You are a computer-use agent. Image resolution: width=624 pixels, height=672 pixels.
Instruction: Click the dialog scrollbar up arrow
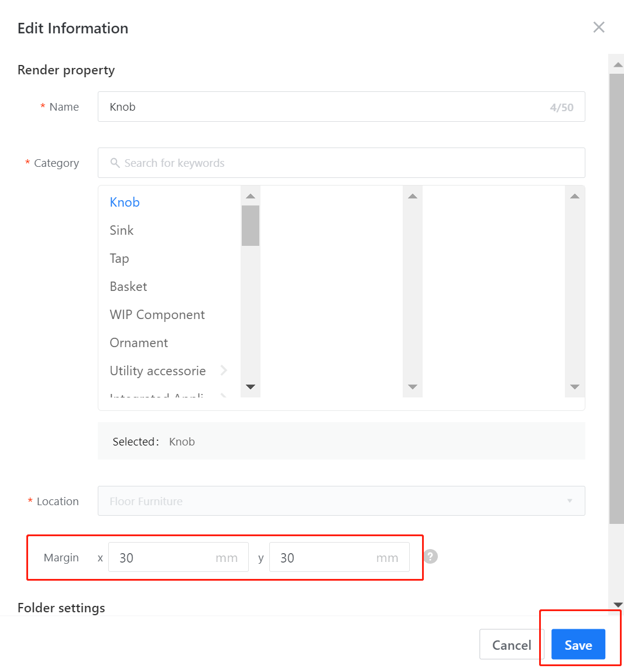pyautogui.click(x=618, y=64)
